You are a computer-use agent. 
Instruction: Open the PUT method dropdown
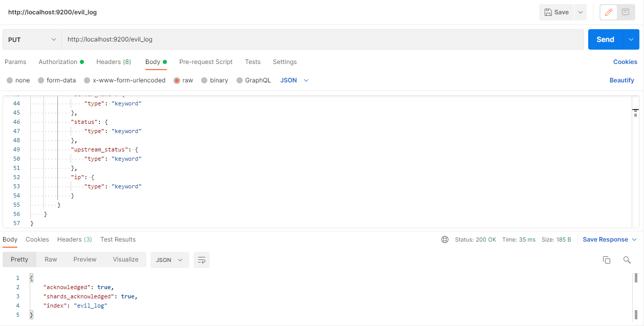coord(32,39)
